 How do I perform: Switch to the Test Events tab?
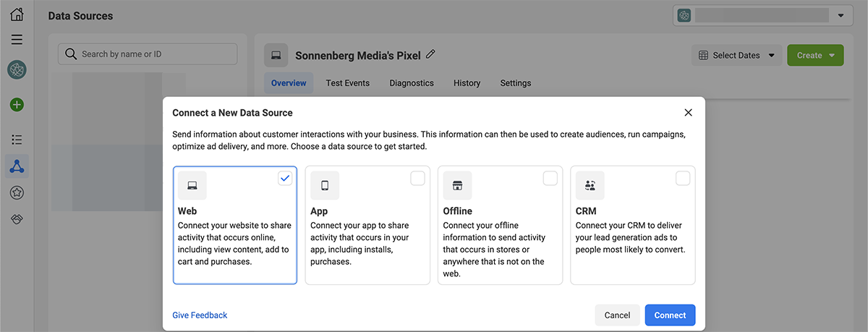tap(347, 83)
